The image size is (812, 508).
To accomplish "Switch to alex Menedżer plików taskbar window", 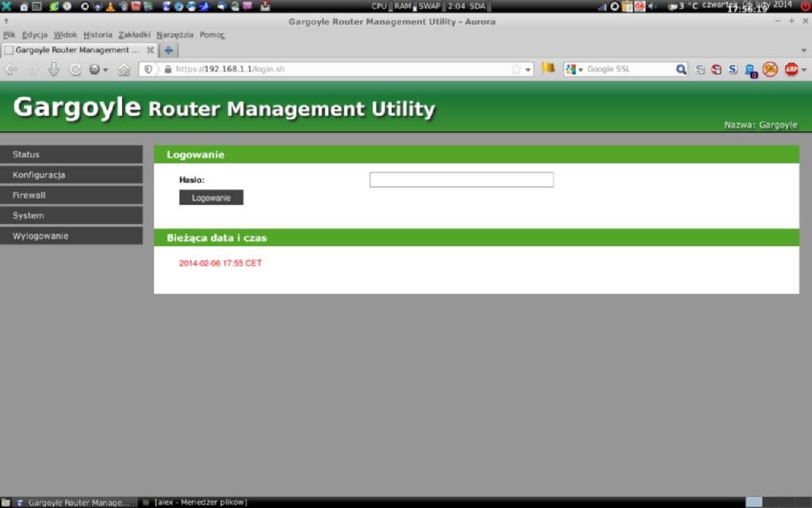I will [196, 502].
